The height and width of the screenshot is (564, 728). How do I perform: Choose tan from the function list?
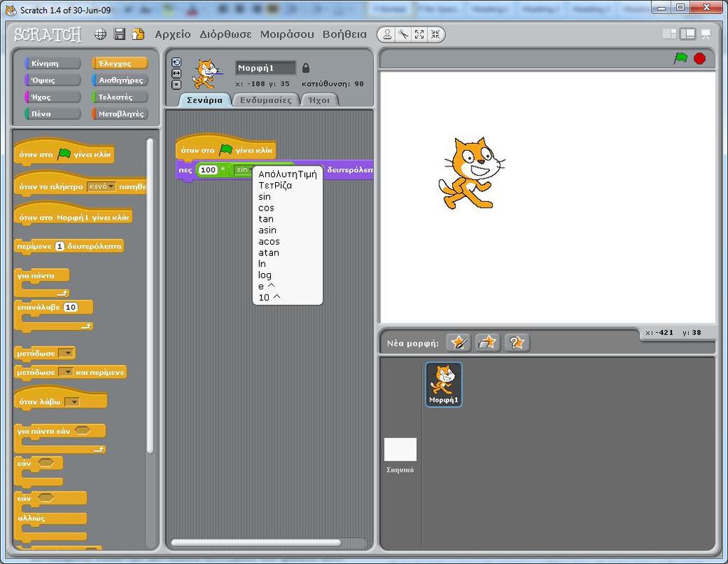tap(287, 219)
